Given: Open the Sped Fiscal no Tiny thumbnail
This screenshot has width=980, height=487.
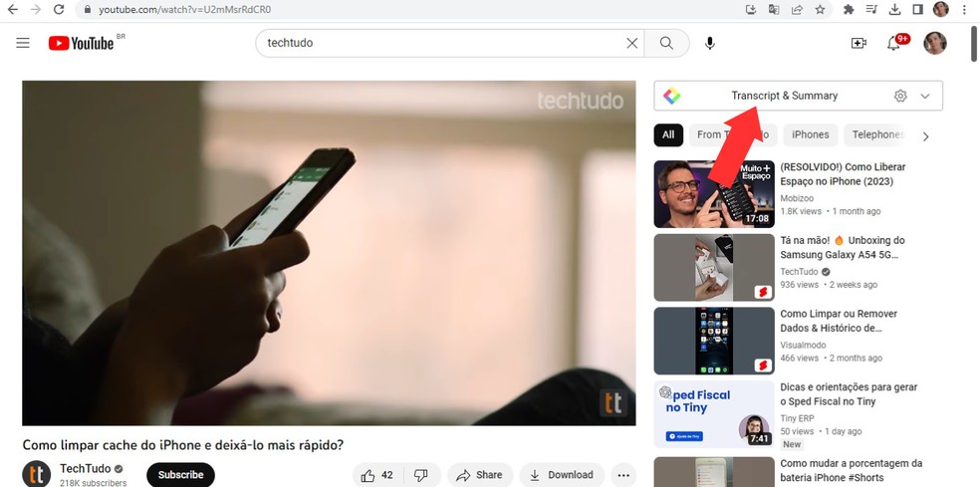Looking at the screenshot, I should (x=714, y=414).
